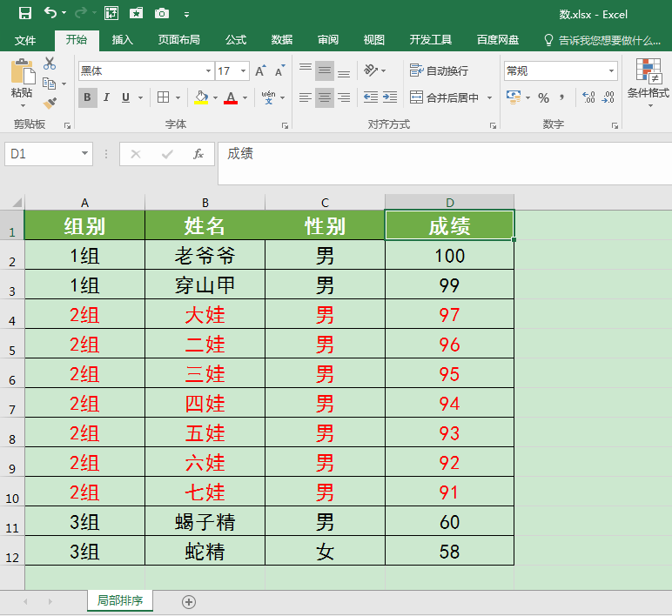Click the new sheet plus button

189,602
